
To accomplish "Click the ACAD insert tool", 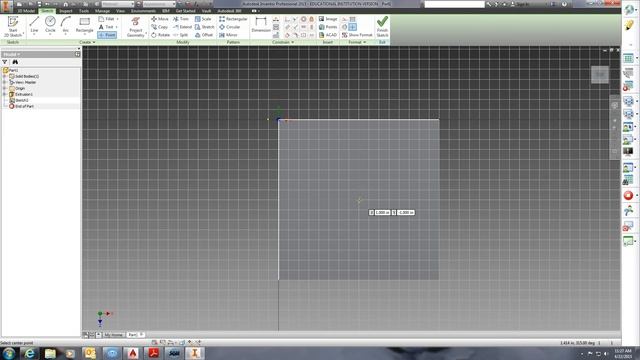I will [328, 35].
